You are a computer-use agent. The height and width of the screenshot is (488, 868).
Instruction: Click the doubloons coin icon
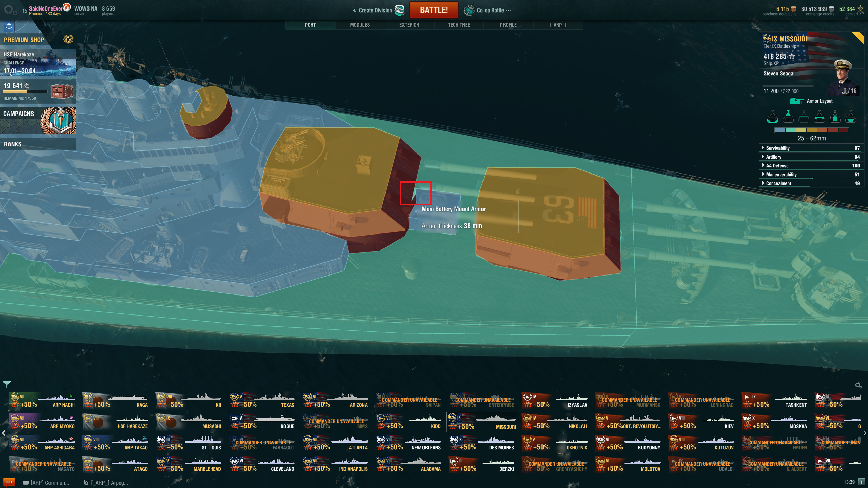pyautogui.click(x=794, y=9)
